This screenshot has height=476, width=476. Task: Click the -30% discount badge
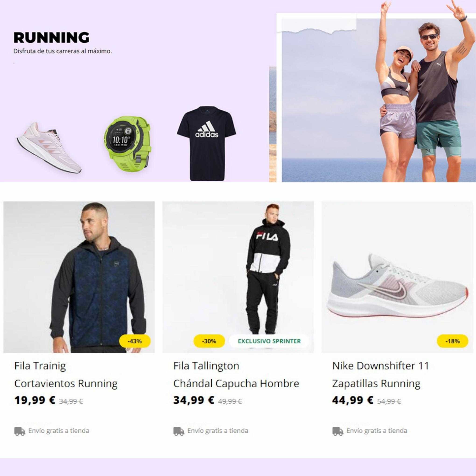tap(209, 341)
